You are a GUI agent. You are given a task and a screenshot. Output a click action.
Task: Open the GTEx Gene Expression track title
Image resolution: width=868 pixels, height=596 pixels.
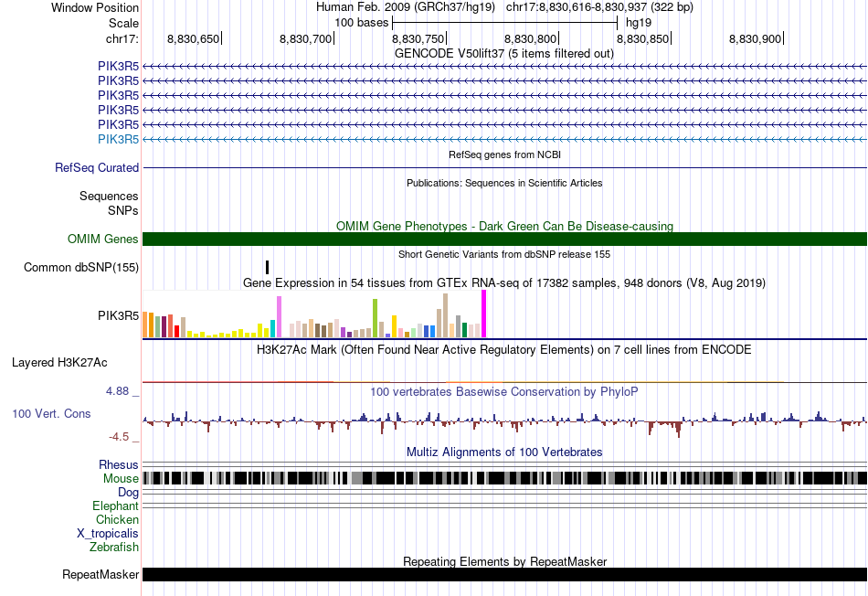tap(504, 283)
